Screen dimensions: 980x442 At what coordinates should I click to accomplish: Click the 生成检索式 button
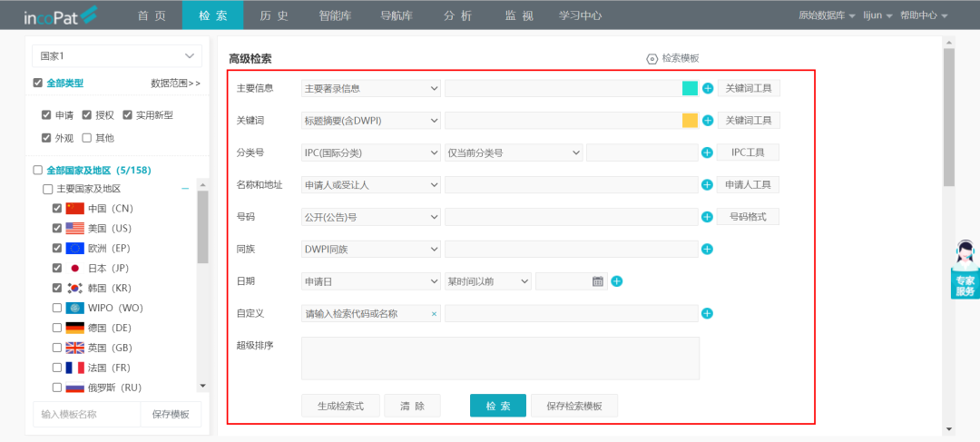click(339, 406)
